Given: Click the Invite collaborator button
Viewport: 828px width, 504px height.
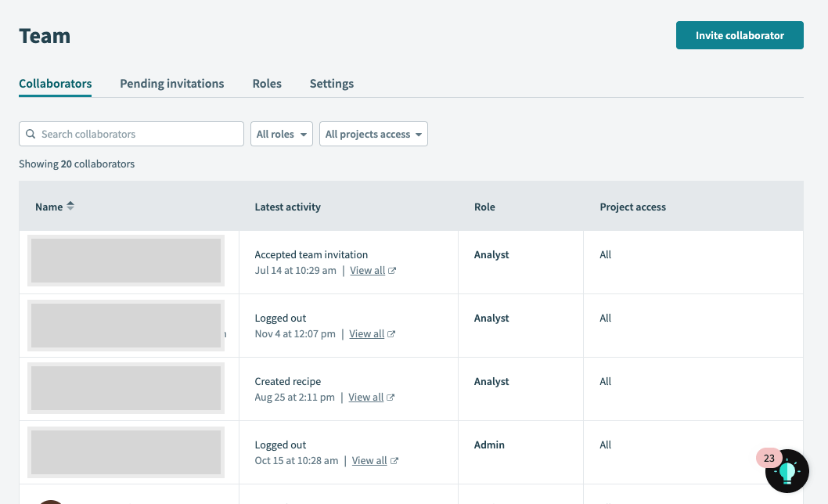Looking at the screenshot, I should tap(740, 35).
